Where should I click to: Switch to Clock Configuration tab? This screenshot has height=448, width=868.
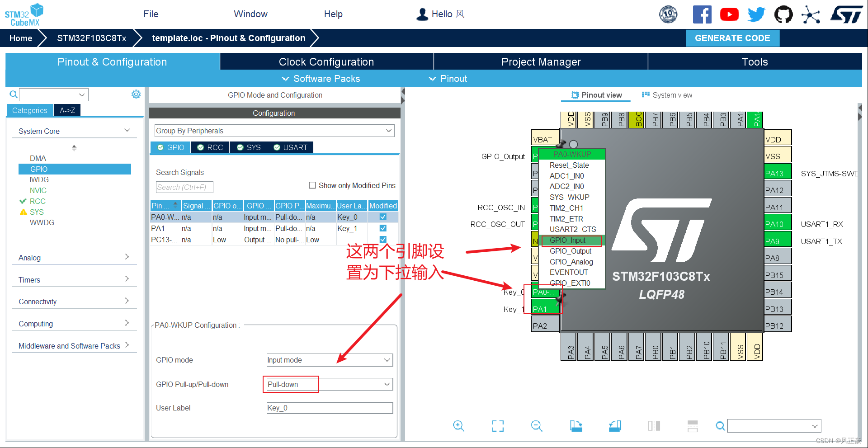pyautogui.click(x=326, y=62)
